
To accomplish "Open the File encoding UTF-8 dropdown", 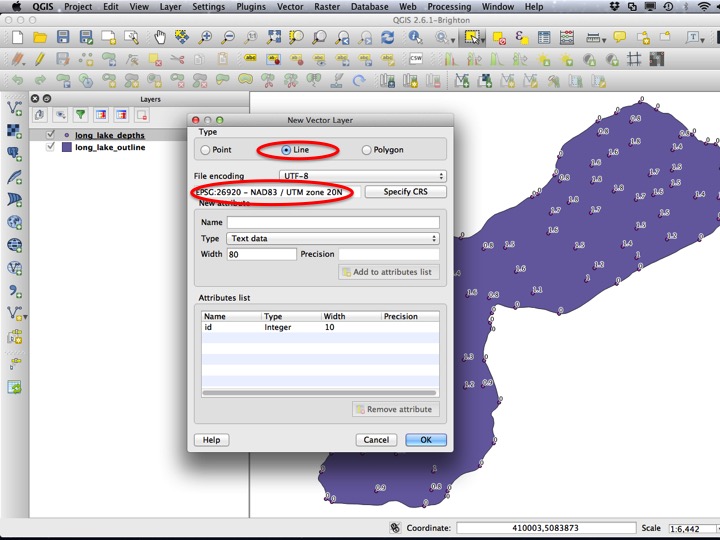I will (x=362, y=176).
